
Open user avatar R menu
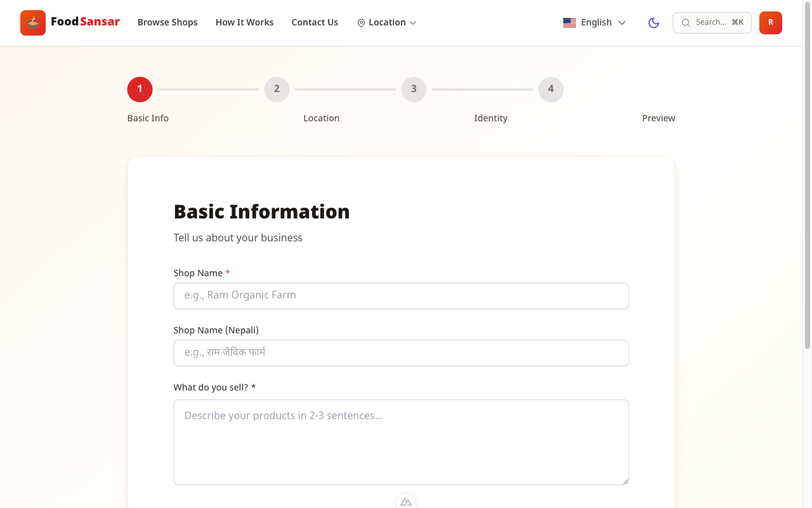771,23
